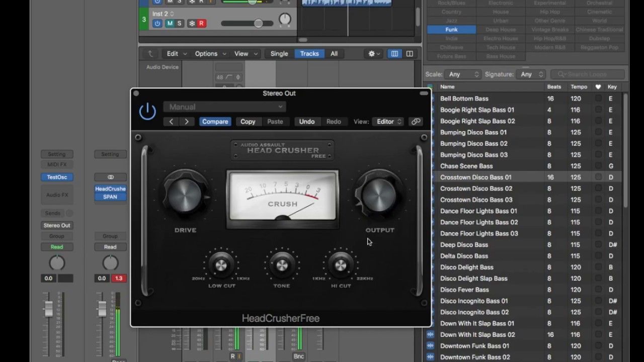Toggle the Compare button in plugin header
Viewport: 644px width, 362px height.
pos(215,122)
